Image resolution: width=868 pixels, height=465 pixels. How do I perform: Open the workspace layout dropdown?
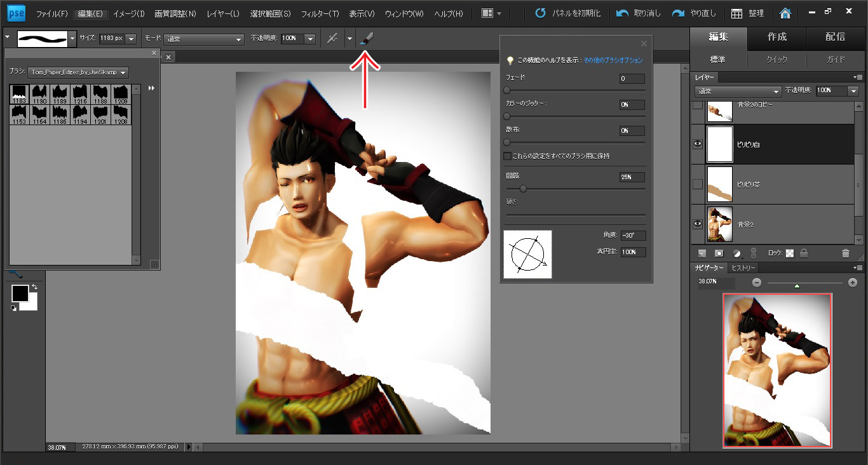pyautogui.click(x=492, y=13)
